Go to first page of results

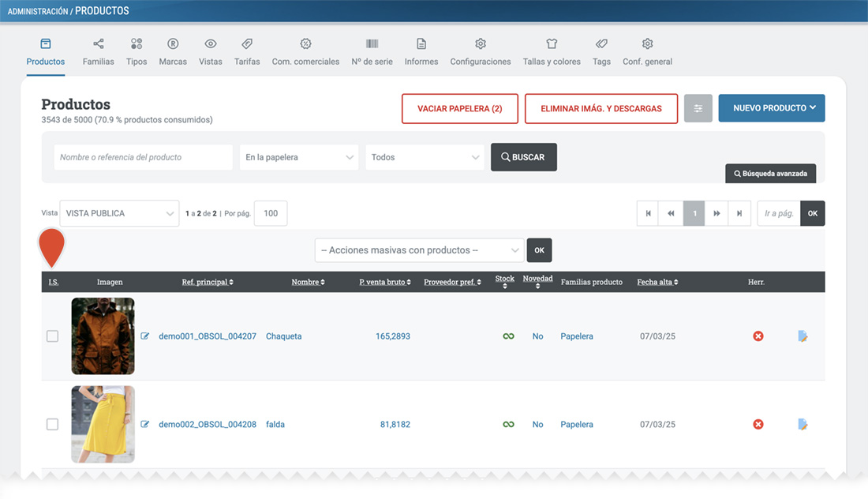coord(648,213)
